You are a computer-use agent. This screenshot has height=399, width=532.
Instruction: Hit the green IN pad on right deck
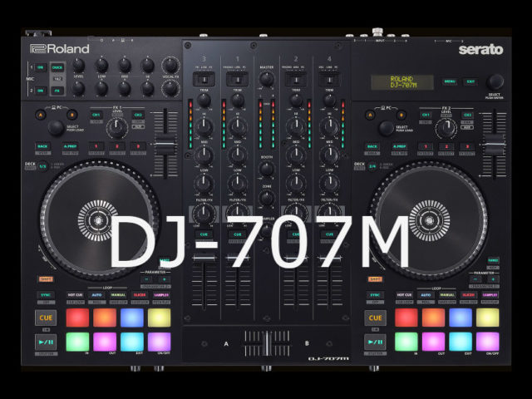pyautogui.click(x=406, y=342)
